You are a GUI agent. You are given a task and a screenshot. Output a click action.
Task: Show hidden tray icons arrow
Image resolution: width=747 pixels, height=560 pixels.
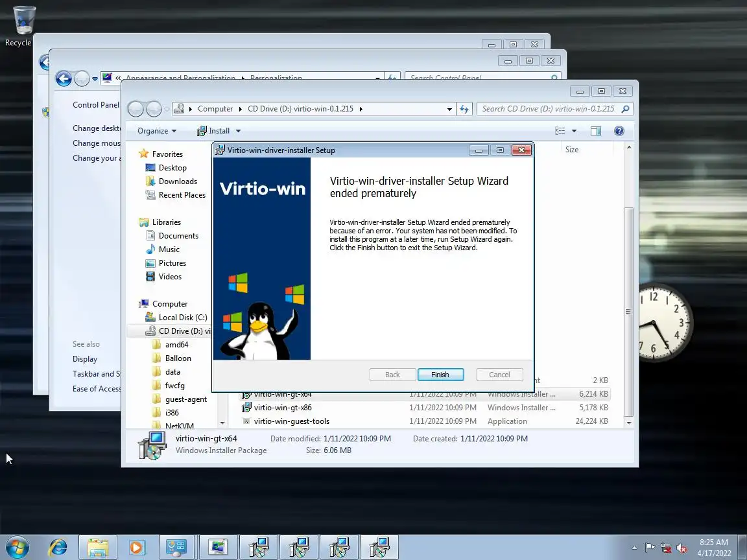pos(634,548)
